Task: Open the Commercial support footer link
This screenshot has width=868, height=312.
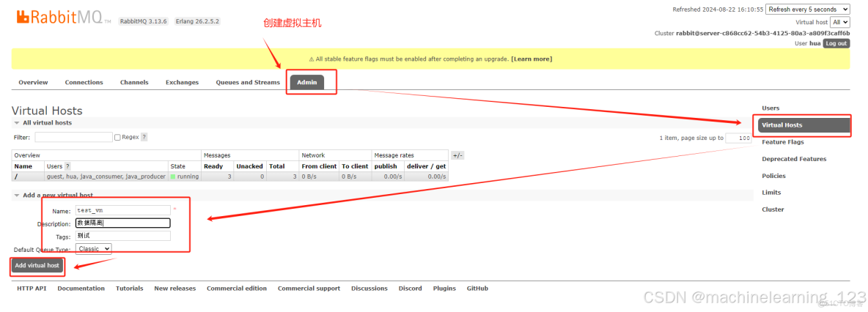Action: click(309, 289)
